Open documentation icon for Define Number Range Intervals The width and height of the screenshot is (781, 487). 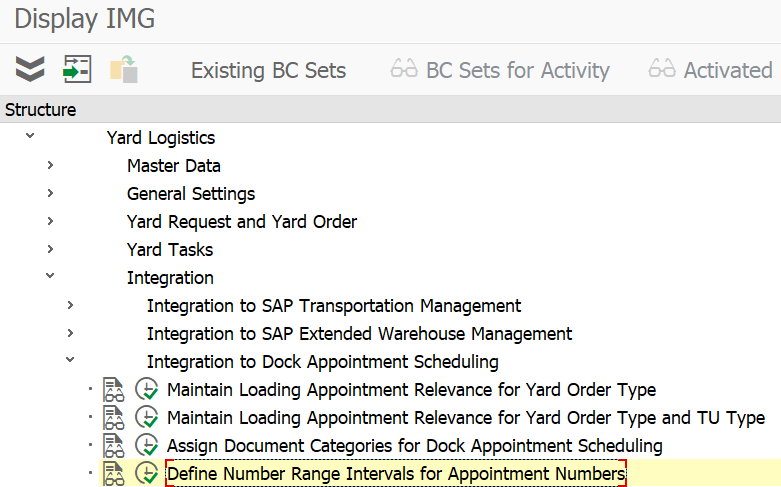click(114, 474)
